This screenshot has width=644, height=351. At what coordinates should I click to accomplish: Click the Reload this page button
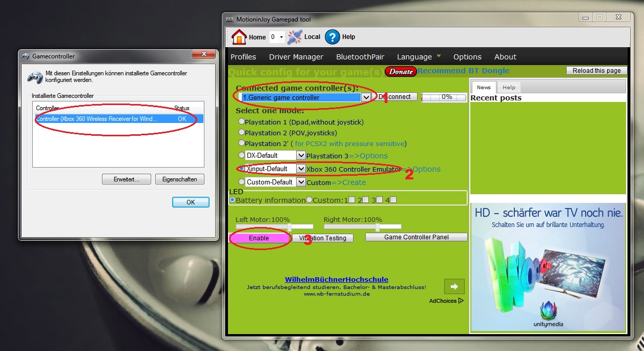tap(596, 71)
